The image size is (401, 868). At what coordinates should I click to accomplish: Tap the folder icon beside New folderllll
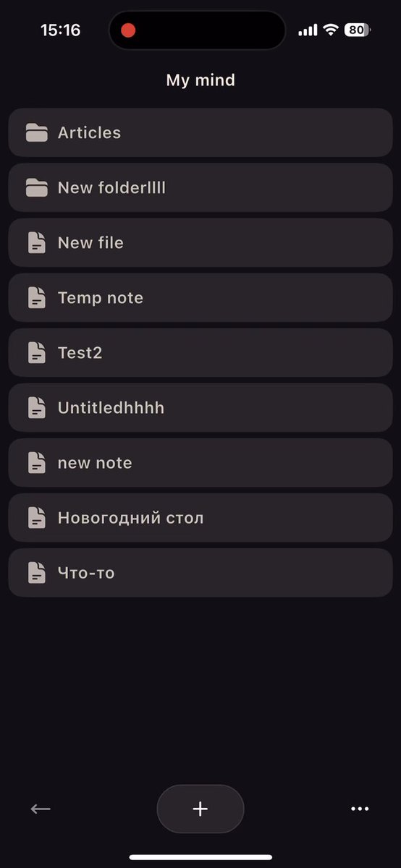pyautogui.click(x=36, y=187)
